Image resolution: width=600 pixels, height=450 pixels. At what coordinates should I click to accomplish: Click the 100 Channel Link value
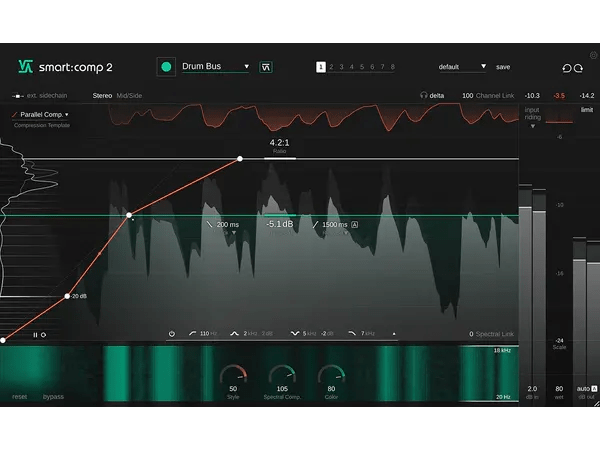tap(468, 96)
